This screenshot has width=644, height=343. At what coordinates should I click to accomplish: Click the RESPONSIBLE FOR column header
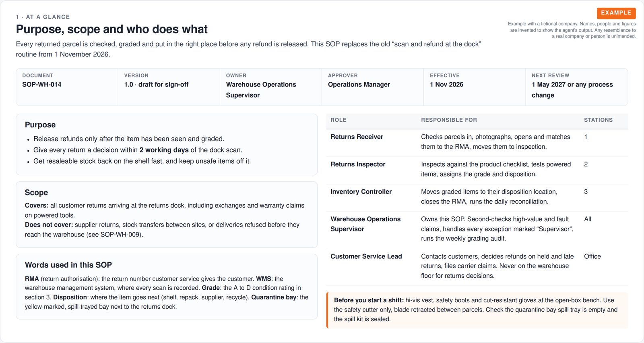[449, 120]
